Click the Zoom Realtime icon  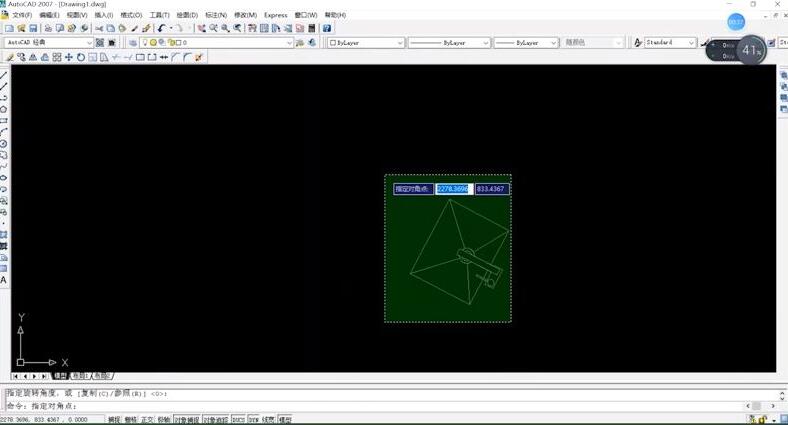[x=214, y=29]
